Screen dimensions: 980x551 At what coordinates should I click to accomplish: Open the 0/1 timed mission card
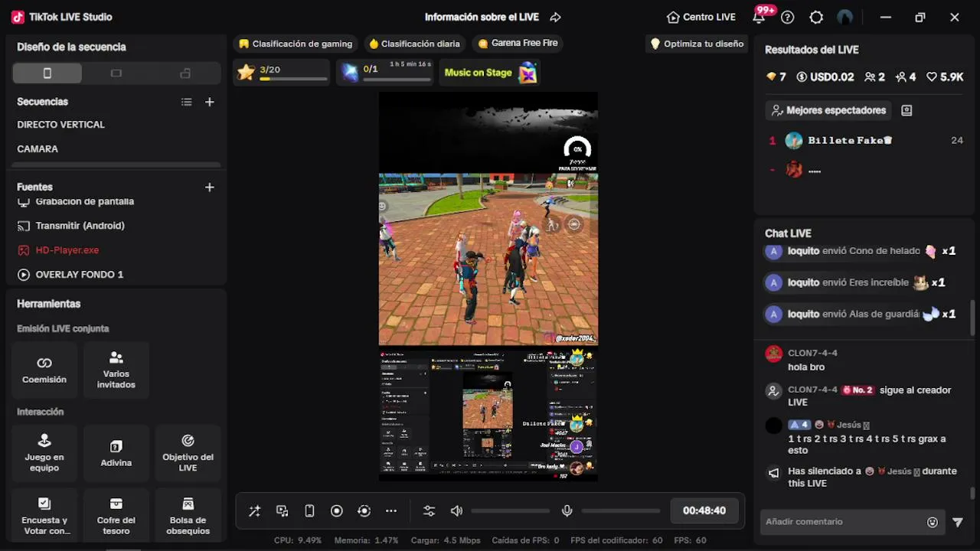point(386,73)
